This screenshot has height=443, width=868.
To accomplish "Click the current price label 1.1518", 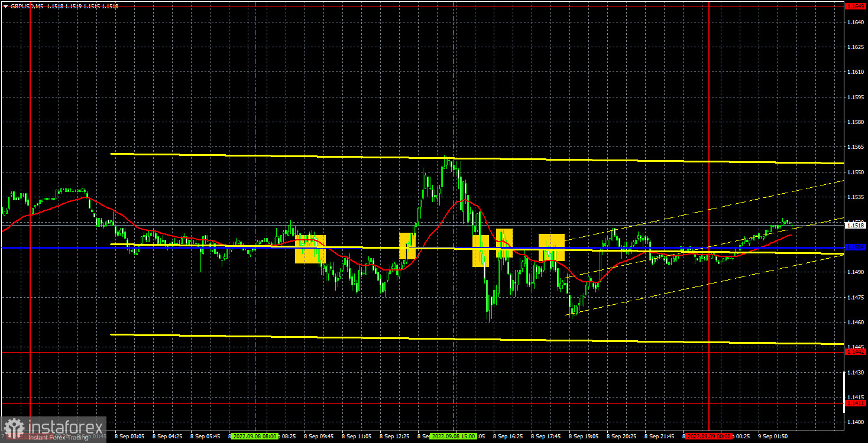I will click(x=855, y=225).
